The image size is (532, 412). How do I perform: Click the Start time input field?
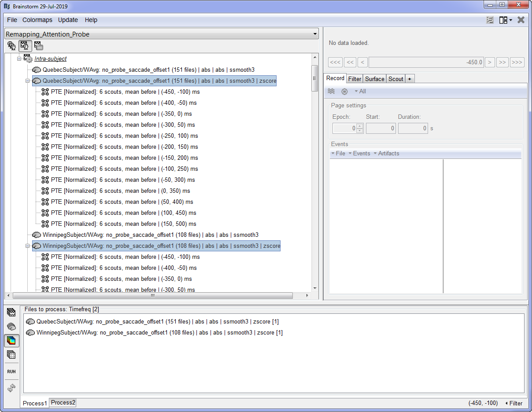pos(381,128)
